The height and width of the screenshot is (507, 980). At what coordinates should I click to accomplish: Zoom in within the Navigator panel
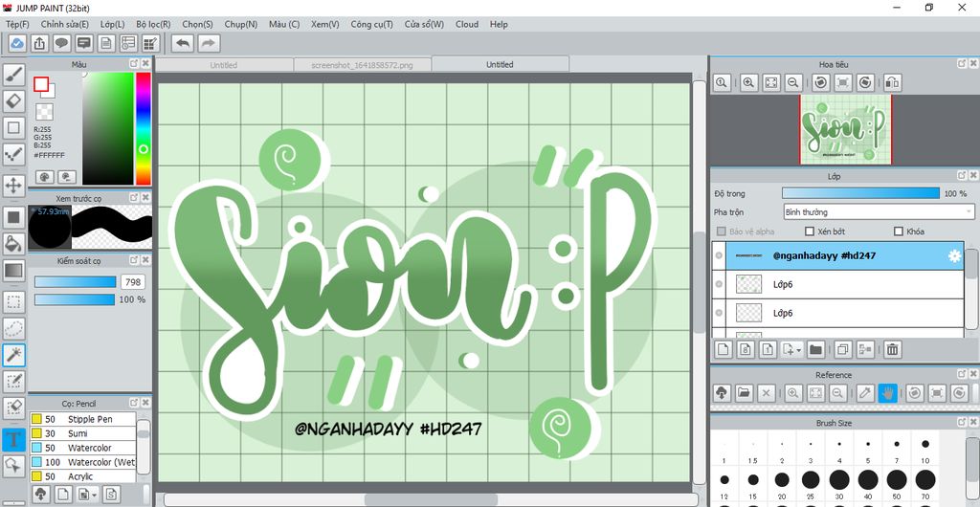pyautogui.click(x=748, y=82)
